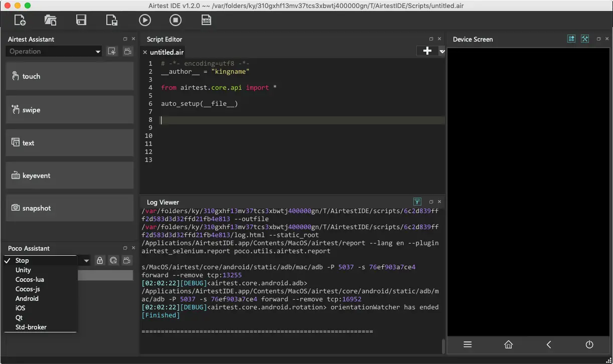This screenshot has width=613, height=364.
Task: Click the Log Viewer vertical scrollbar
Action: [x=443, y=346]
